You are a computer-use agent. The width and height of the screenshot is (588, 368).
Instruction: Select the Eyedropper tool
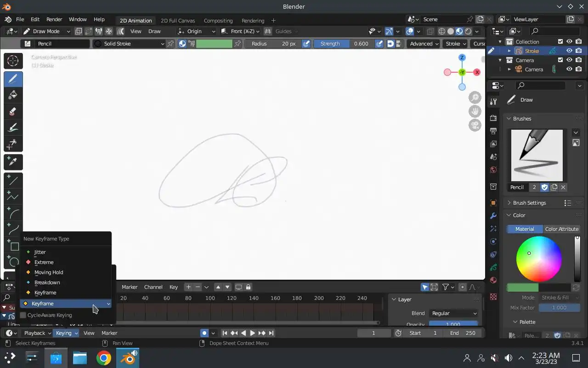click(13, 162)
